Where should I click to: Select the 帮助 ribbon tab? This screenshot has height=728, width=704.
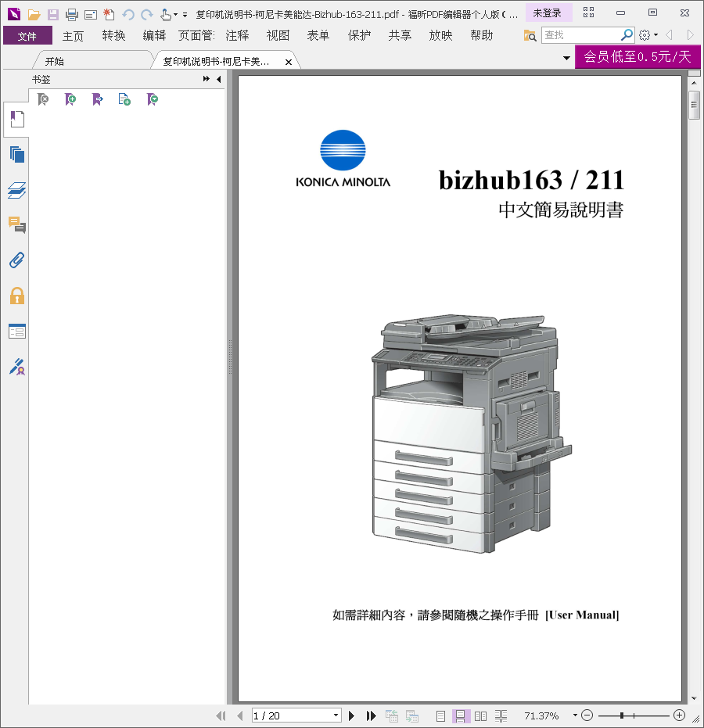coord(481,36)
